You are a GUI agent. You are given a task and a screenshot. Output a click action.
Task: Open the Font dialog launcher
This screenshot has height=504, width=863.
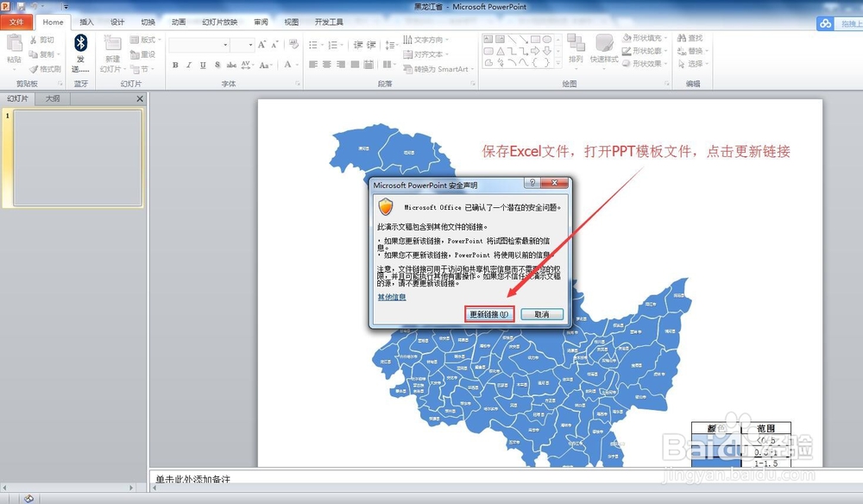298,84
